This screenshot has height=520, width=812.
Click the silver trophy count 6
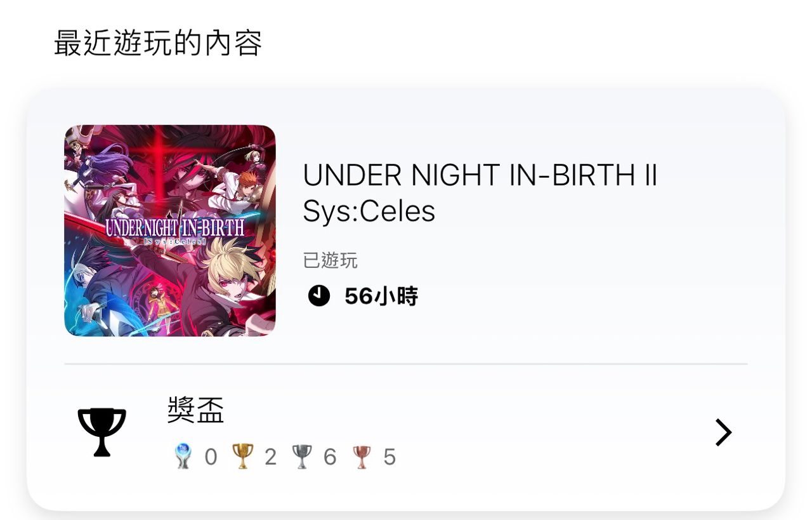tap(330, 457)
